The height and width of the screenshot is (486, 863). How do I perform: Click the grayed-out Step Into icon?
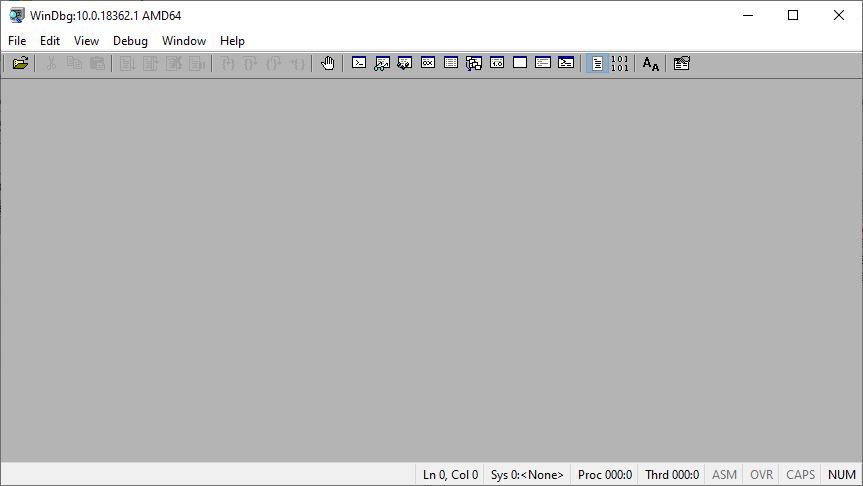(227, 63)
